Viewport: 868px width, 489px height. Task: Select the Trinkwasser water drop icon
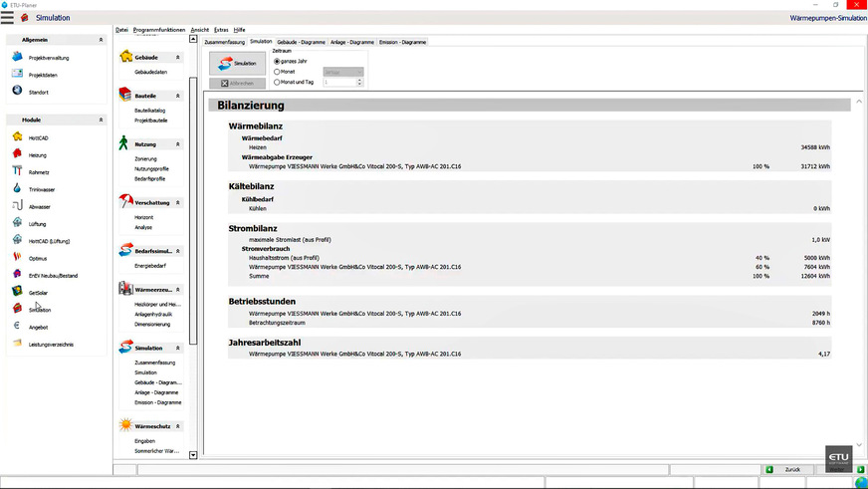(17, 189)
